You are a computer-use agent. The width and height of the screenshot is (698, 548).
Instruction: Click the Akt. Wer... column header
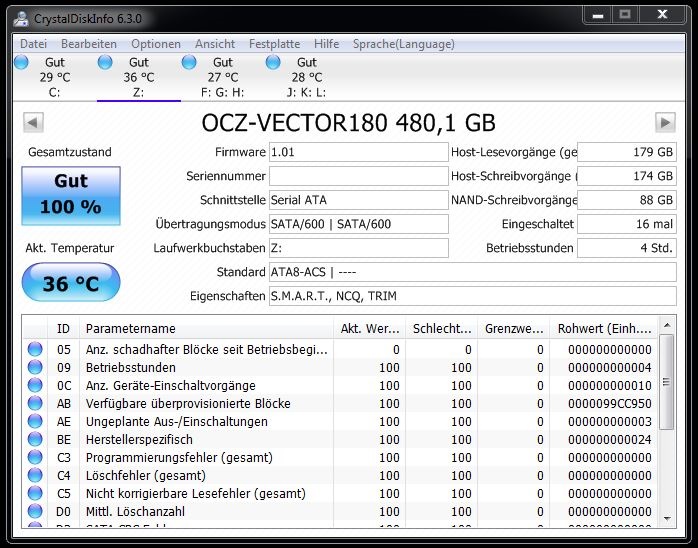point(369,329)
